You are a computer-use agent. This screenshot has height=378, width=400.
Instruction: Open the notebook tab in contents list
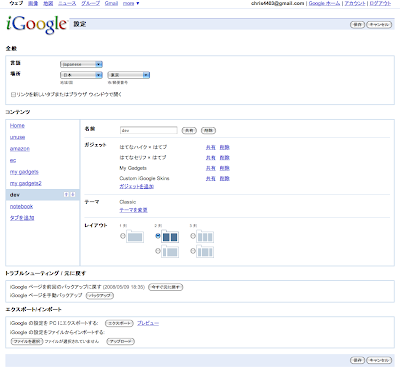pos(21,206)
